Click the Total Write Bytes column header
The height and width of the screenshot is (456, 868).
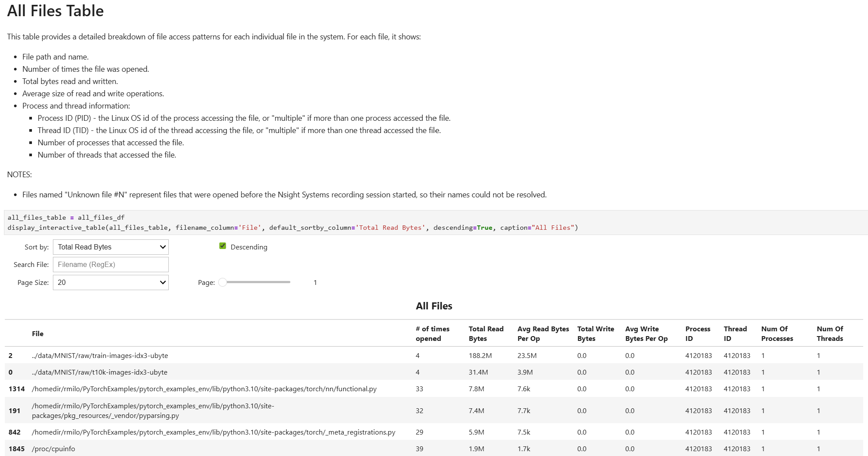pos(595,333)
